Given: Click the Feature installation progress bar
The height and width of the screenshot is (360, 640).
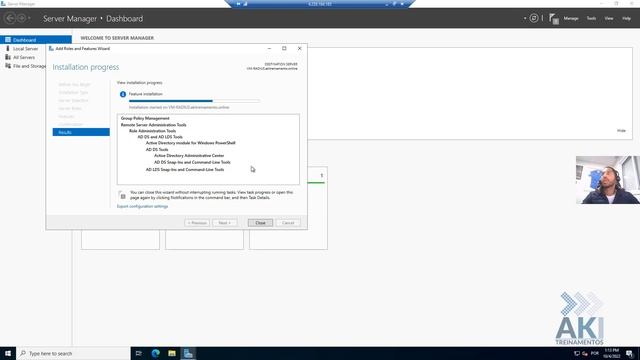Looking at the screenshot, I should tap(194, 101).
